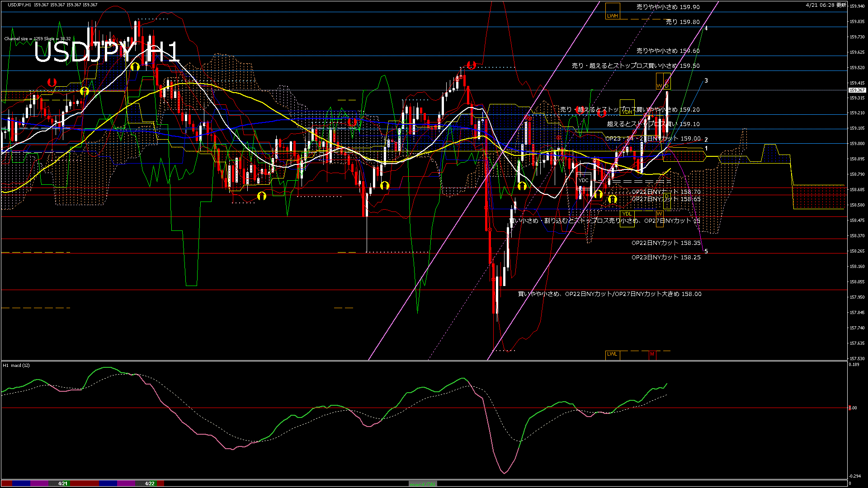Click the 4/22 date marker on timeline
This screenshot has height=488, width=868.
click(150, 483)
